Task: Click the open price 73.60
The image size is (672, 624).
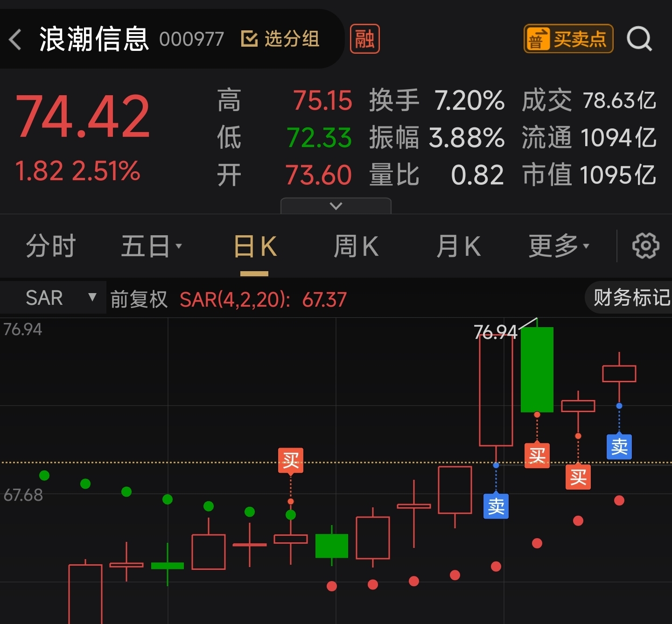Action: tap(319, 175)
